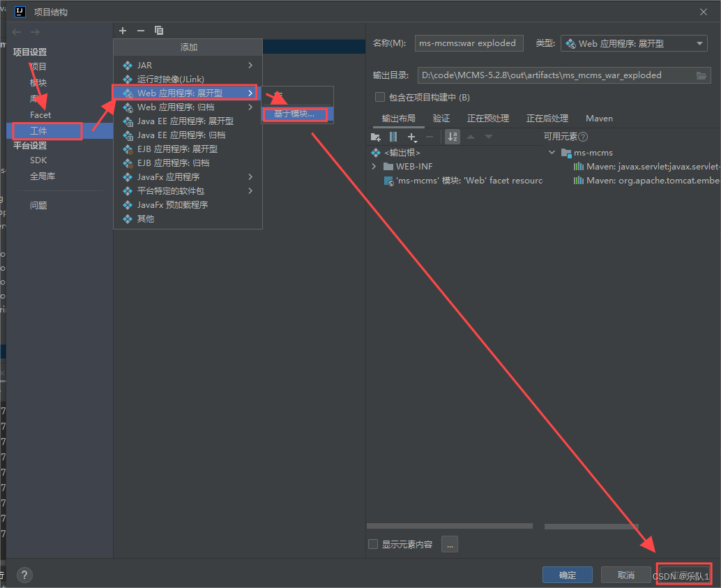Expand the WEB-INF folder in the output tree
Viewport: 721px width, 588px height.
click(374, 167)
